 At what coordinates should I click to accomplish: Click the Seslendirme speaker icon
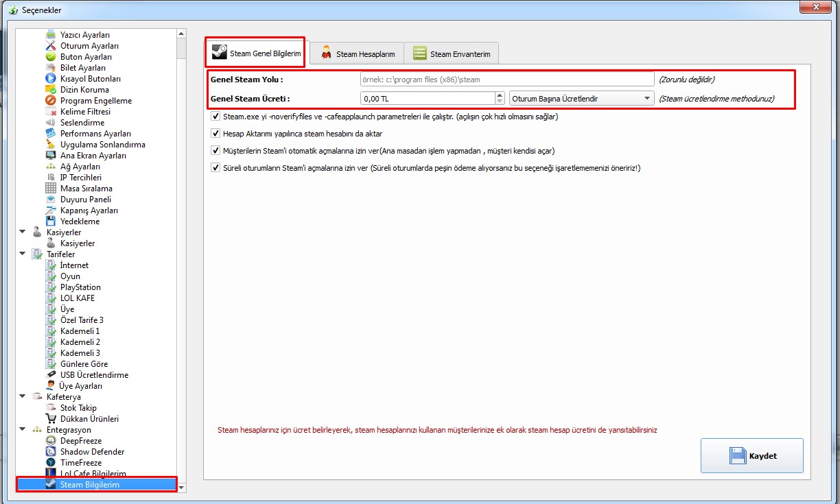(51, 123)
